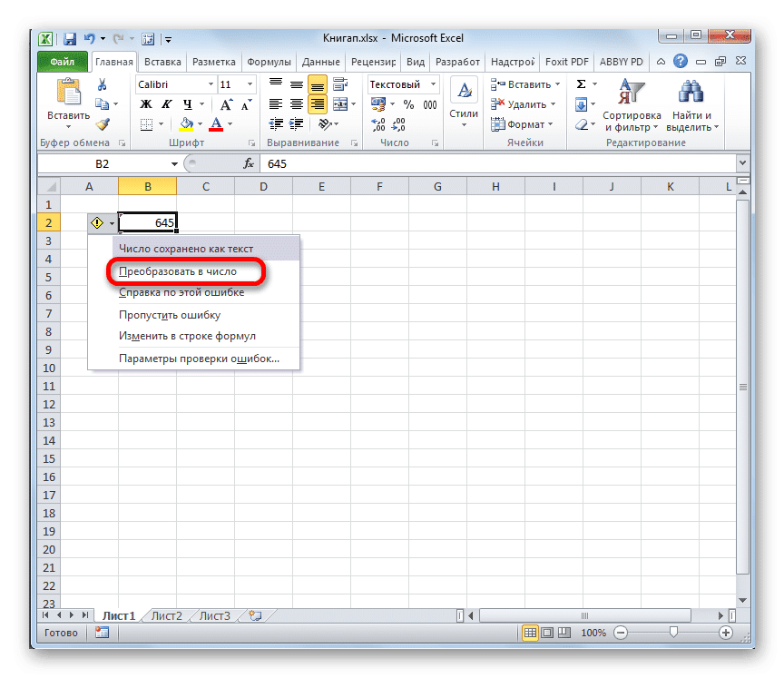
Task: Toggle underline Ч formatting
Action: coord(188,104)
